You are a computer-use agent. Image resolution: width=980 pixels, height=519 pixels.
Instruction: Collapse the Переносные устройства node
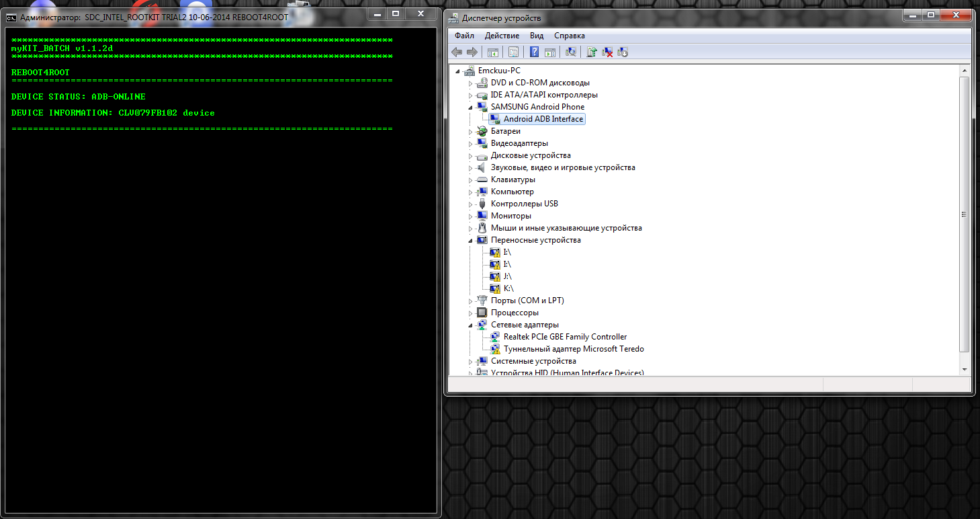coord(471,240)
